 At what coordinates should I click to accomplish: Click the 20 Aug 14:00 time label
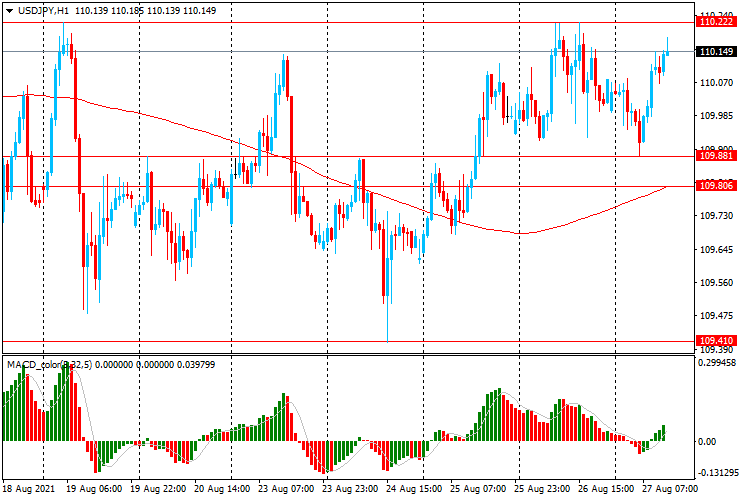[222, 488]
